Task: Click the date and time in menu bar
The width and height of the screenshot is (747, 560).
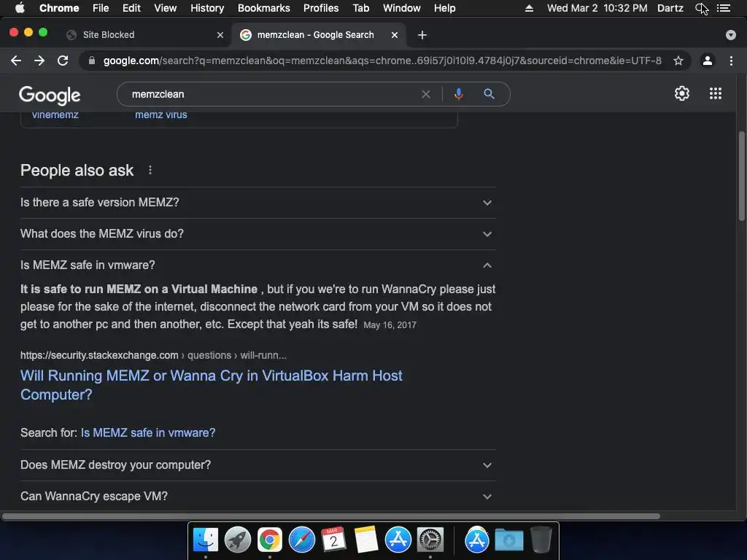Action: 597,8
